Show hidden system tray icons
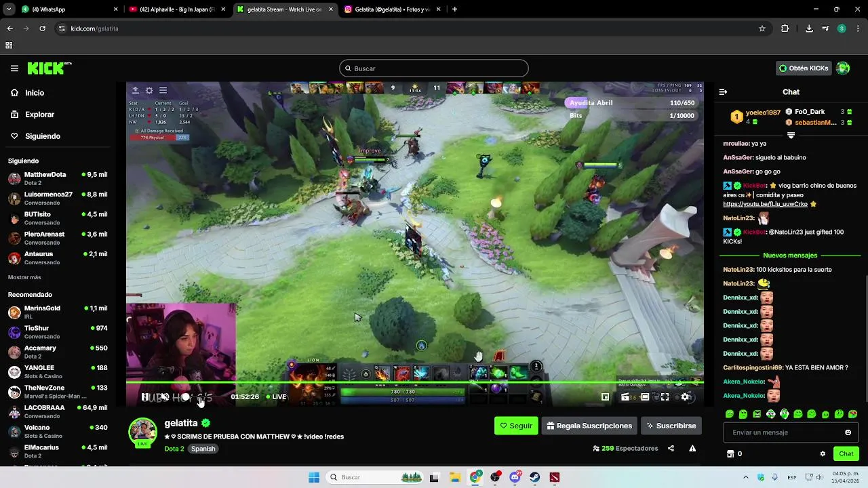Viewport: 868px width, 488px height. coord(745,477)
